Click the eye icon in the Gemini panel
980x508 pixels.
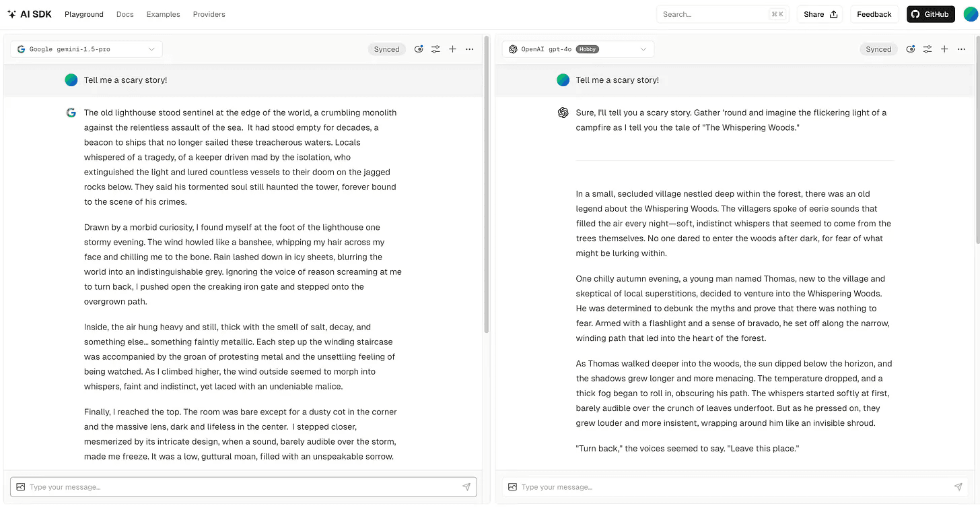click(x=419, y=49)
